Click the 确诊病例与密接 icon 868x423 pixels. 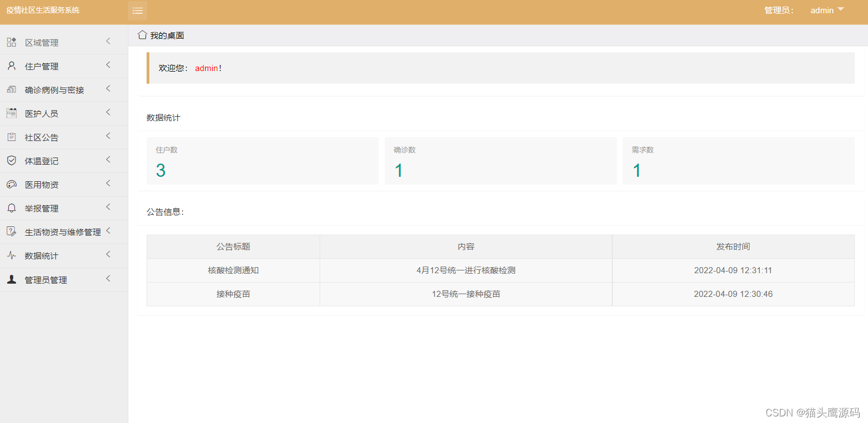pyautogui.click(x=12, y=89)
